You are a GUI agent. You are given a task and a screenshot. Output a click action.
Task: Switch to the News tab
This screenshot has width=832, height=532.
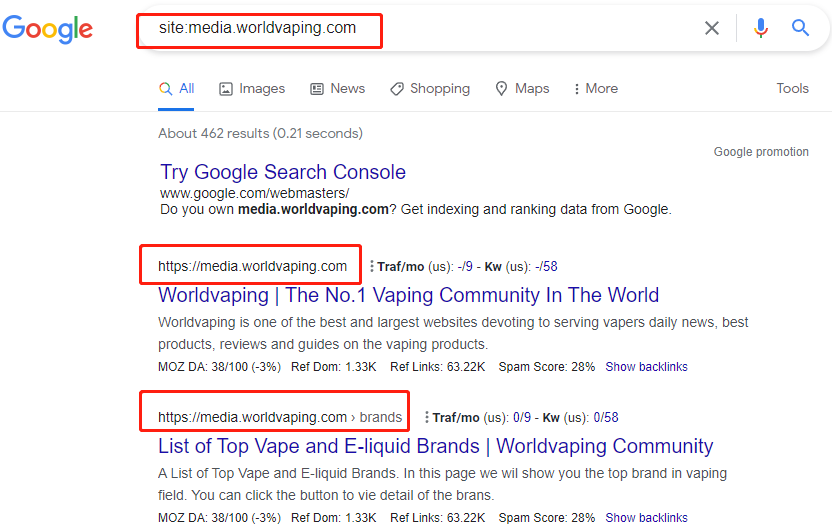337,89
